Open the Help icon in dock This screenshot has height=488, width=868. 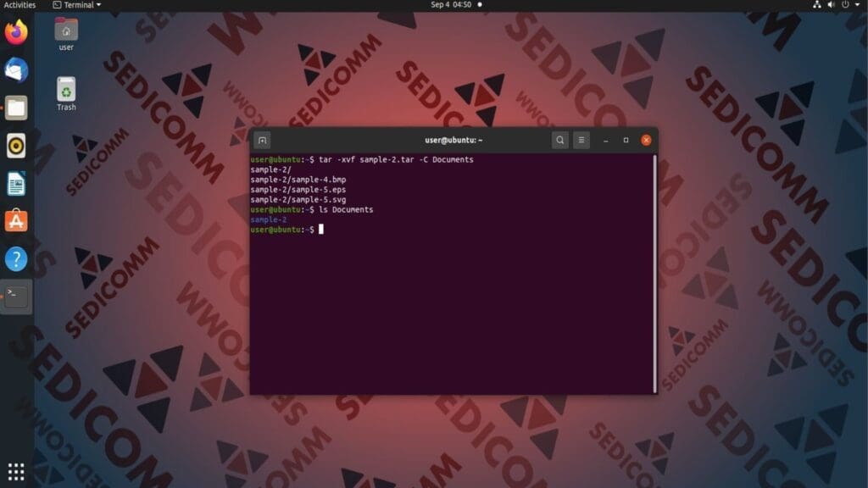point(16,259)
